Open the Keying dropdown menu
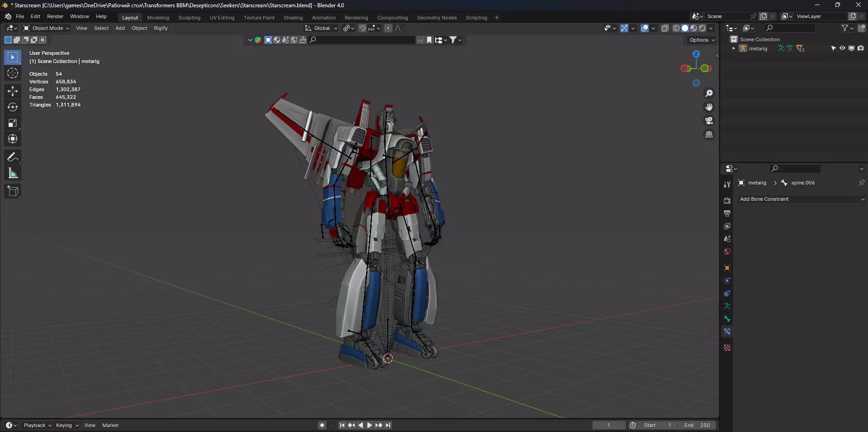The image size is (868, 432). (x=67, y=425)
